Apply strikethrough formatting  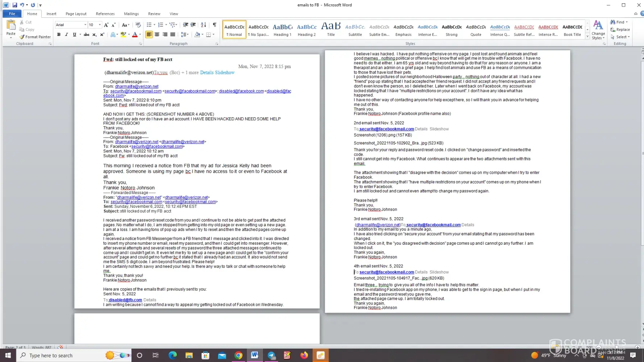click(x=86, y=35)
